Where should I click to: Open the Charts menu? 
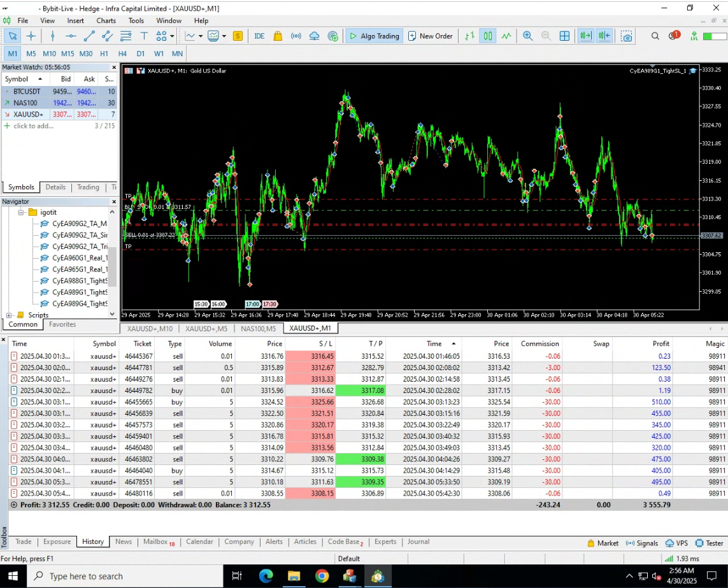click(x=106, y=21)
